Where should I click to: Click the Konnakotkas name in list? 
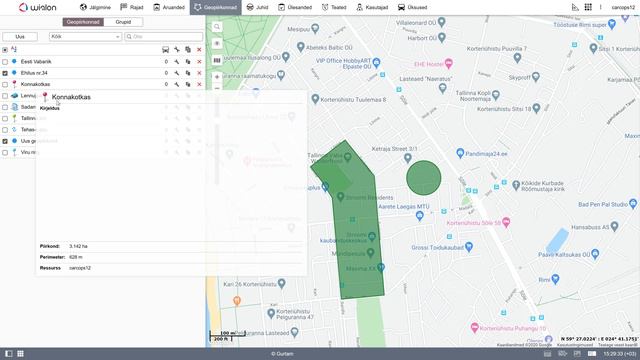(x=36, y=84)
